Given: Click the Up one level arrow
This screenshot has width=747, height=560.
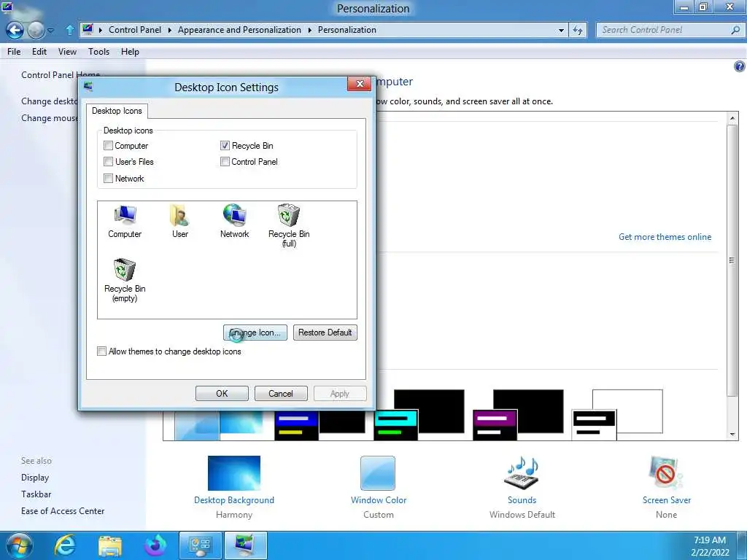Looking at the screenshot, I should pyautogui.click(x=69, y=31).
